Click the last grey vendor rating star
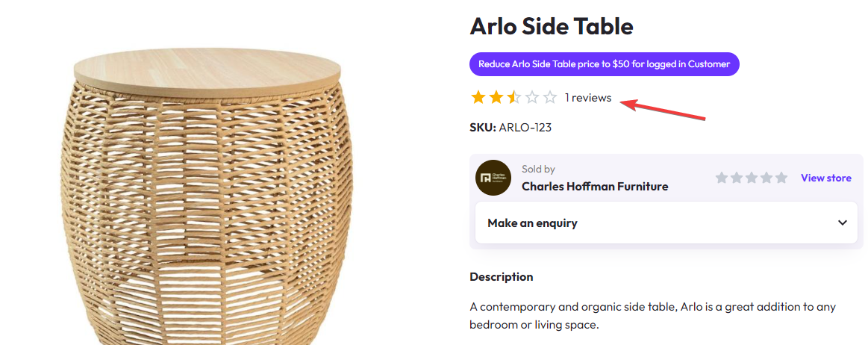 click(781, 178)
